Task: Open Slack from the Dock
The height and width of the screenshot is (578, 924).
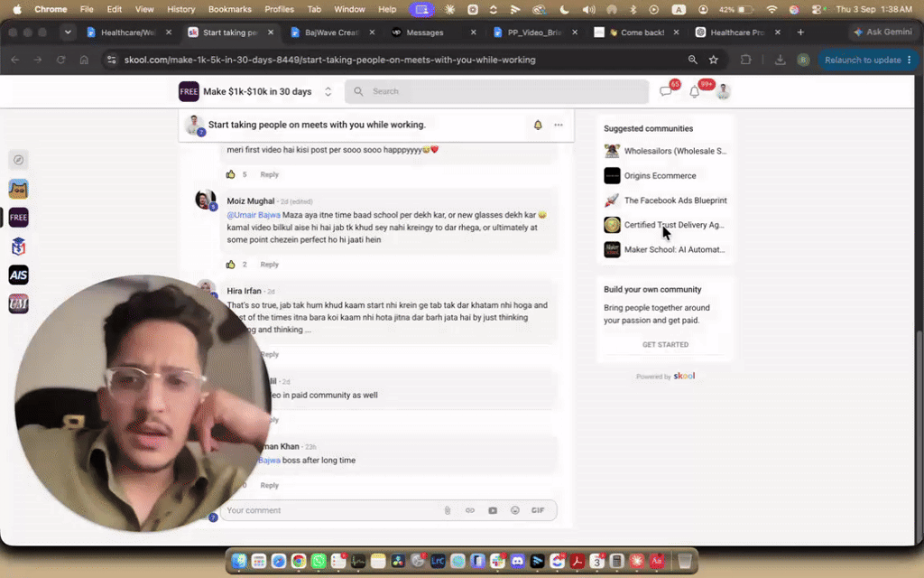Action: [497, 561]
